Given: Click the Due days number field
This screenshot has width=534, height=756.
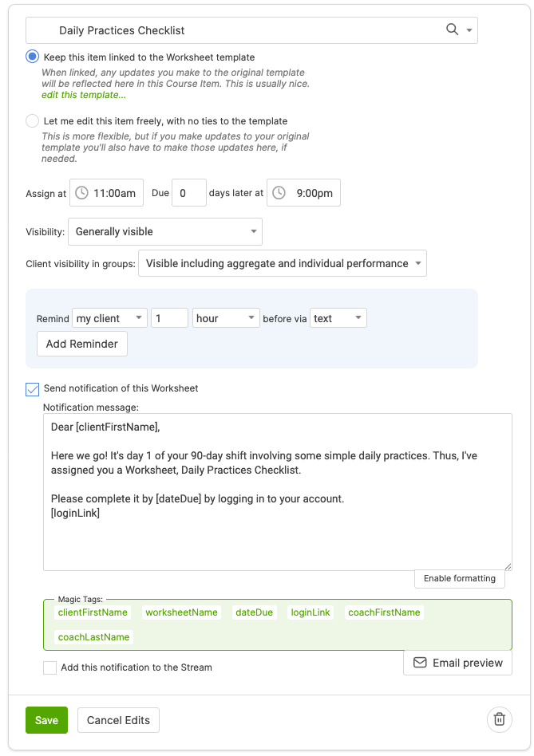Looking at the screenshot, I should click(188, 193).
